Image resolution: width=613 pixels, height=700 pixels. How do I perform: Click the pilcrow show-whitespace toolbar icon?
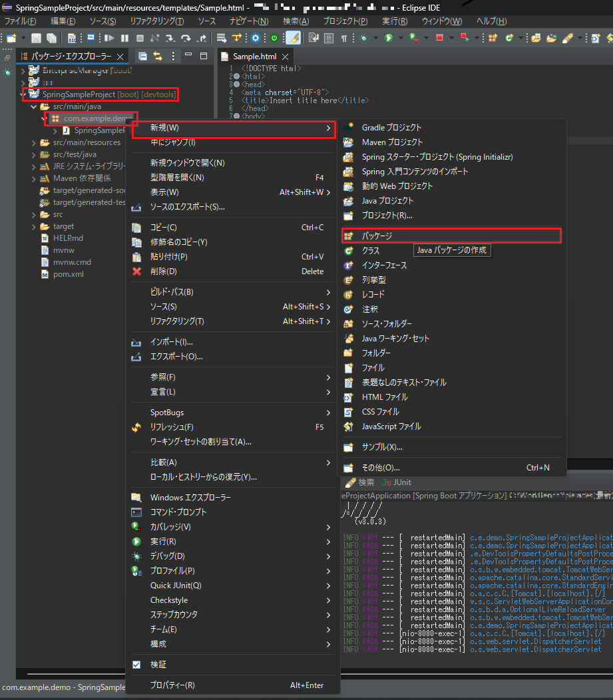point(344,39)
